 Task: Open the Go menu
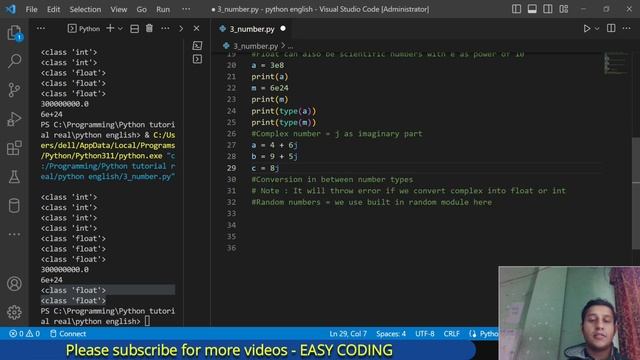tap(141, 9)
